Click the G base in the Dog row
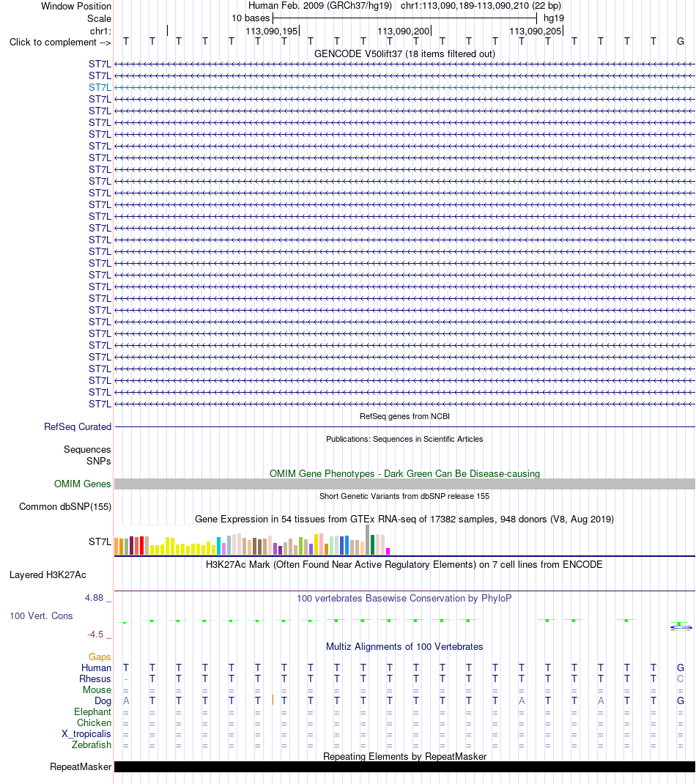The image size is (696, 784). (x=680, y=701)
